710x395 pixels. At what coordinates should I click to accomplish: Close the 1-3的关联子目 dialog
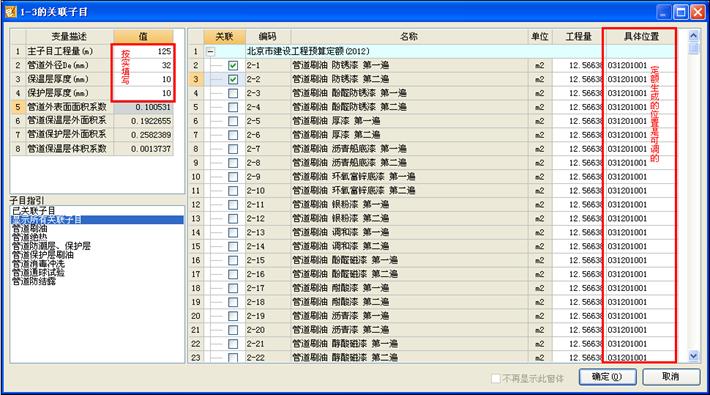(697, 12)
